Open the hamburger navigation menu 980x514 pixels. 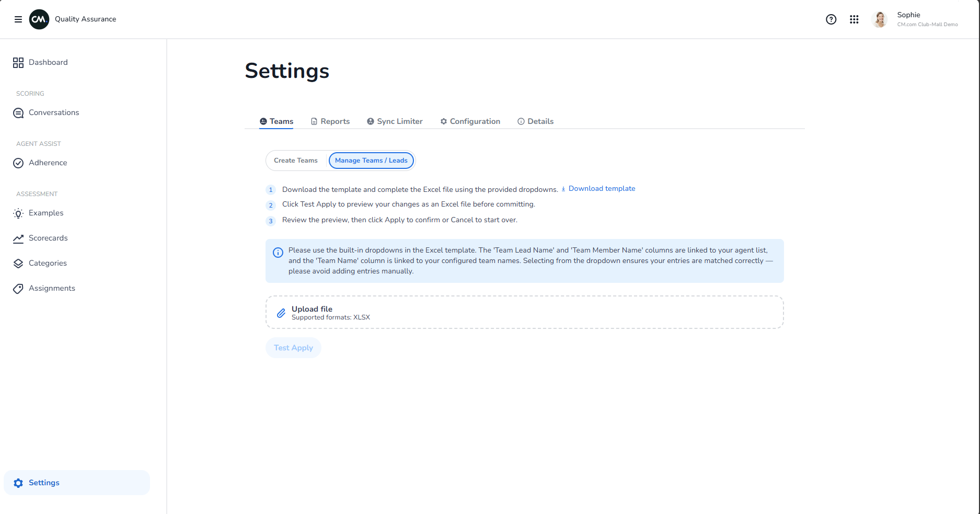(18, 19)
